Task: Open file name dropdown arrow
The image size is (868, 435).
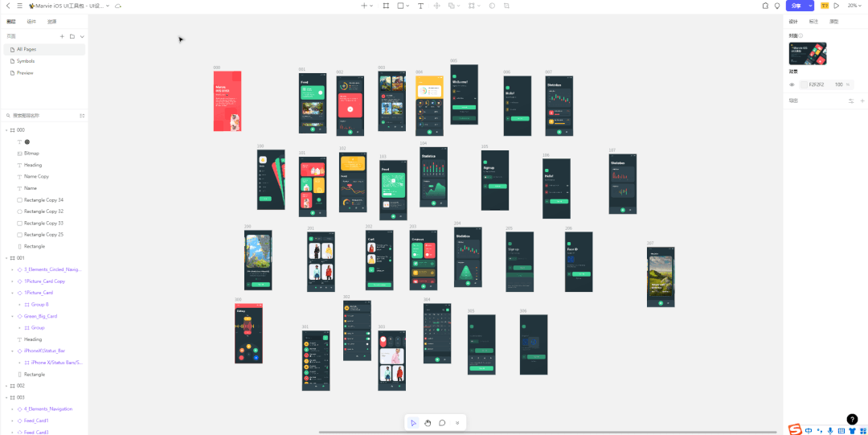Action: 108,6
